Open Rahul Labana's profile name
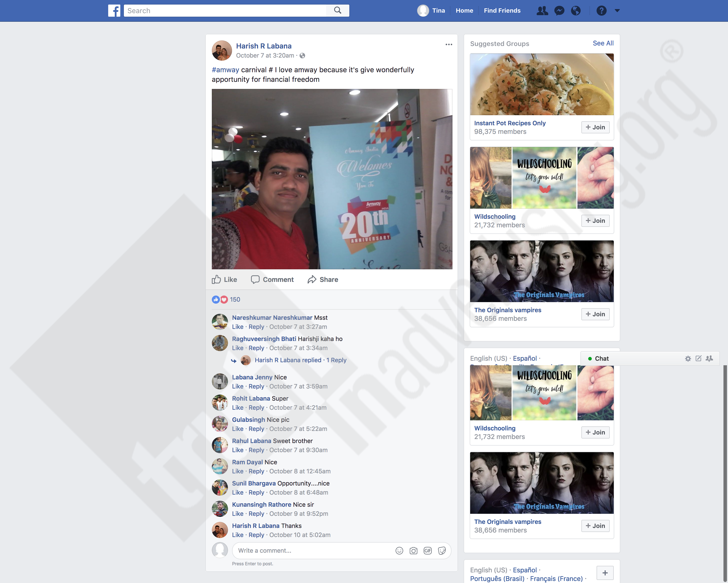728x583 pixels. pos(252,441)
